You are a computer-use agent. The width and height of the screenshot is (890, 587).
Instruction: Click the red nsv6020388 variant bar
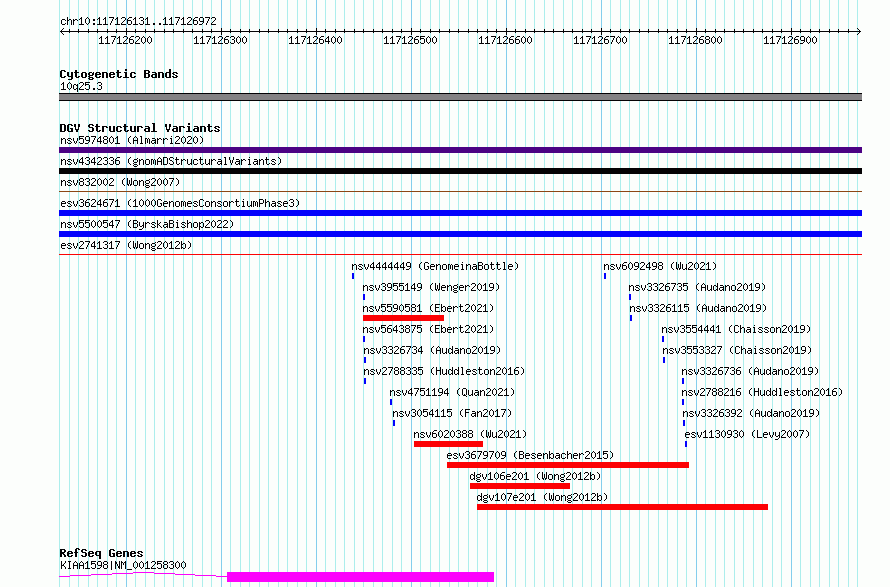[448, 444]
